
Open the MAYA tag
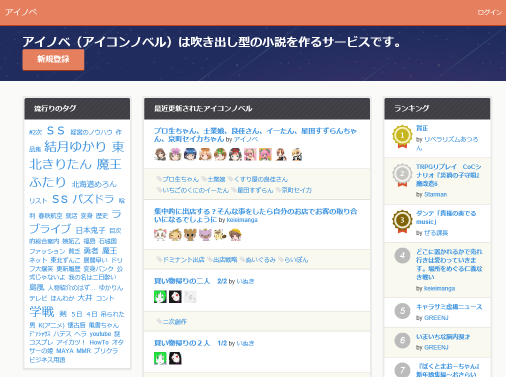pyautogui.click(x=65, y=351)
